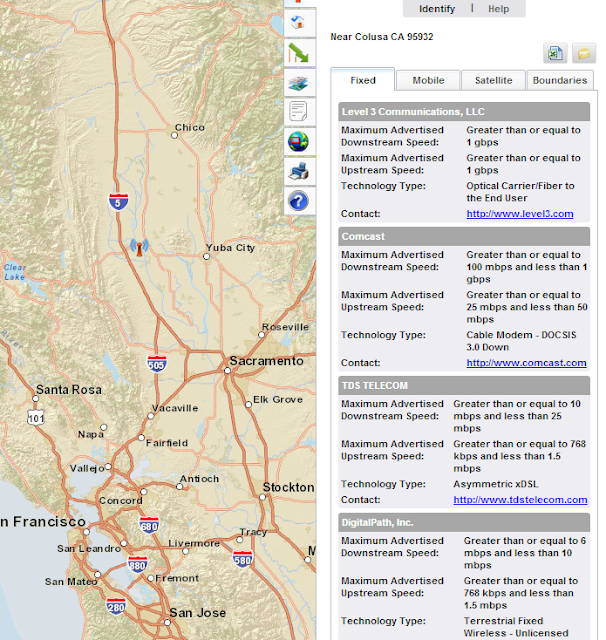Click Sacramento city label on map
The width and height of the screenshot is (606, 640).
[266, 361]
